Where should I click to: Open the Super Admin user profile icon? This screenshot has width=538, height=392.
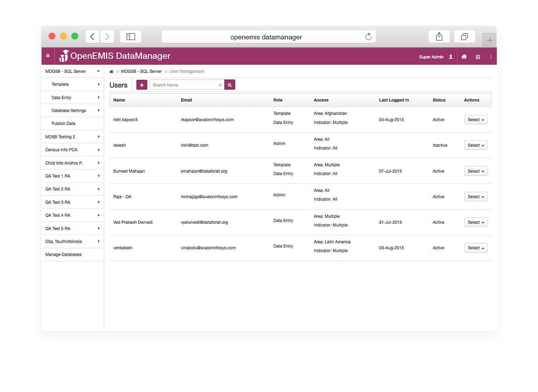[x=451, y=57]
